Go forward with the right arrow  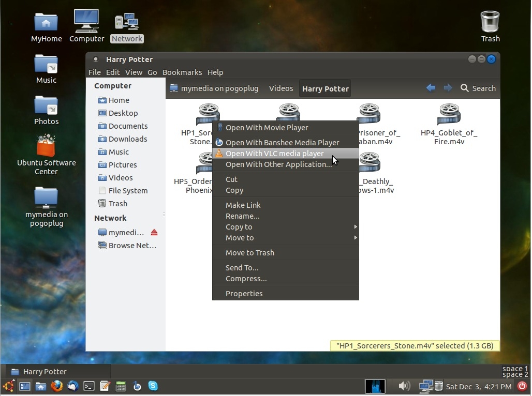448,88
